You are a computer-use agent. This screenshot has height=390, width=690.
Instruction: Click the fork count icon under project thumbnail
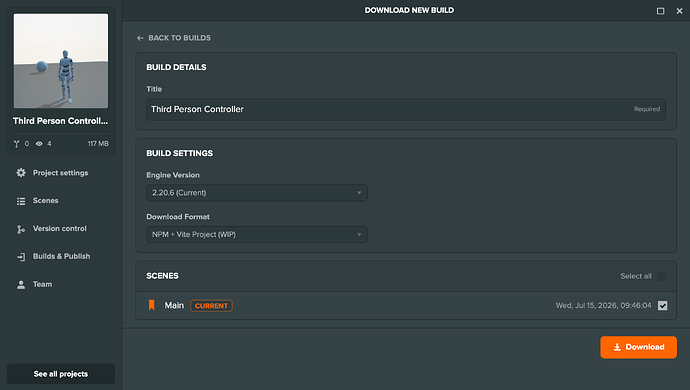click(17, 144)
